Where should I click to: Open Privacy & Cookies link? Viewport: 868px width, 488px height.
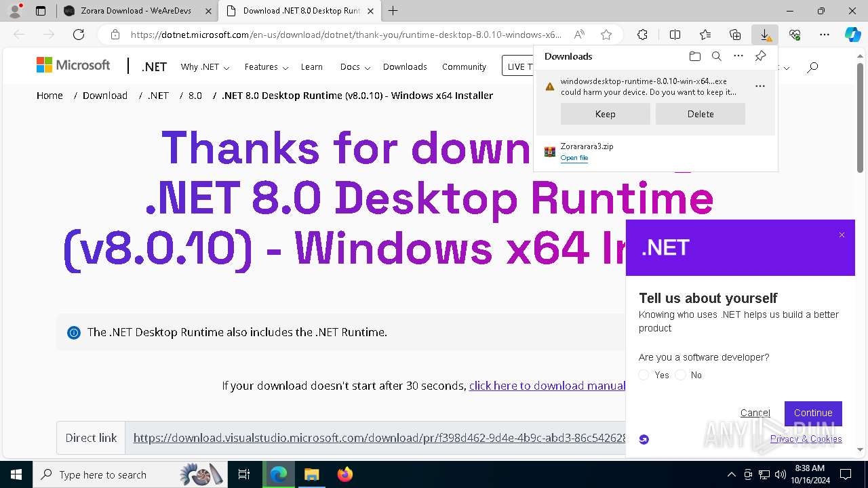point(806,439)
